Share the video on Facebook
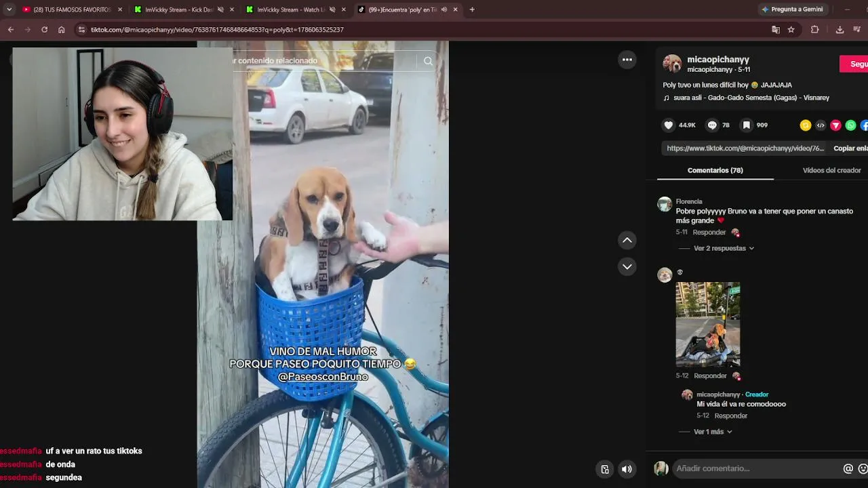The height and width of the screenshot is (488, 868). click(865, 125)
